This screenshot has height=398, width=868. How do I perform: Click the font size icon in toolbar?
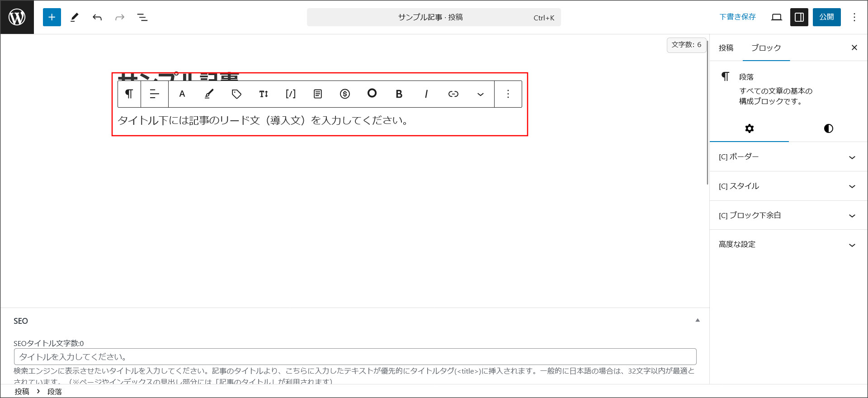point(264,94)
